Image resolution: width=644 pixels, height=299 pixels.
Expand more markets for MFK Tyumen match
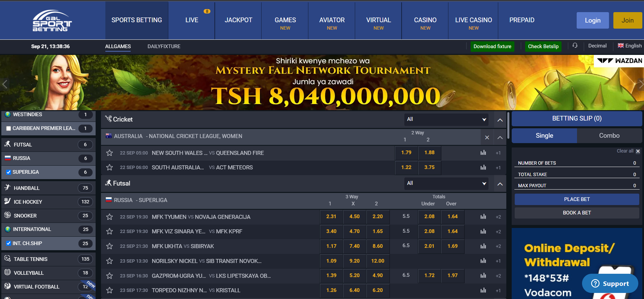(x=498, y=217)
